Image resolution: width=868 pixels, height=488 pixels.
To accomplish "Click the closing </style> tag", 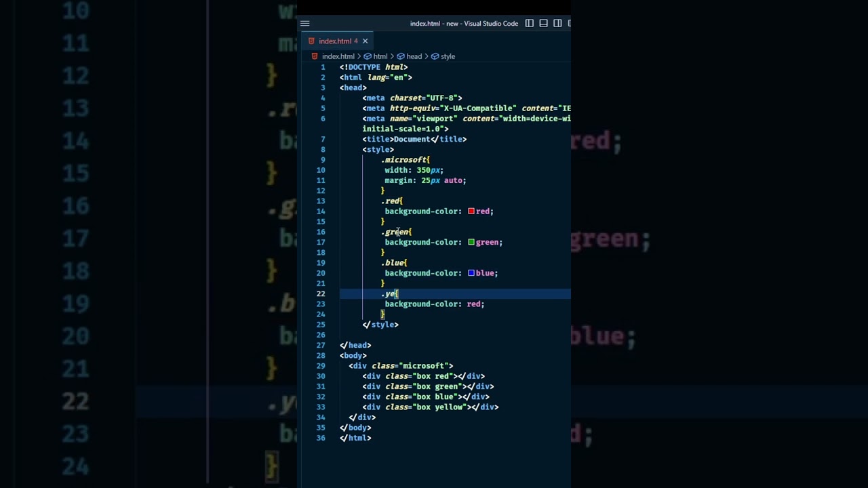I will point(380,325).
